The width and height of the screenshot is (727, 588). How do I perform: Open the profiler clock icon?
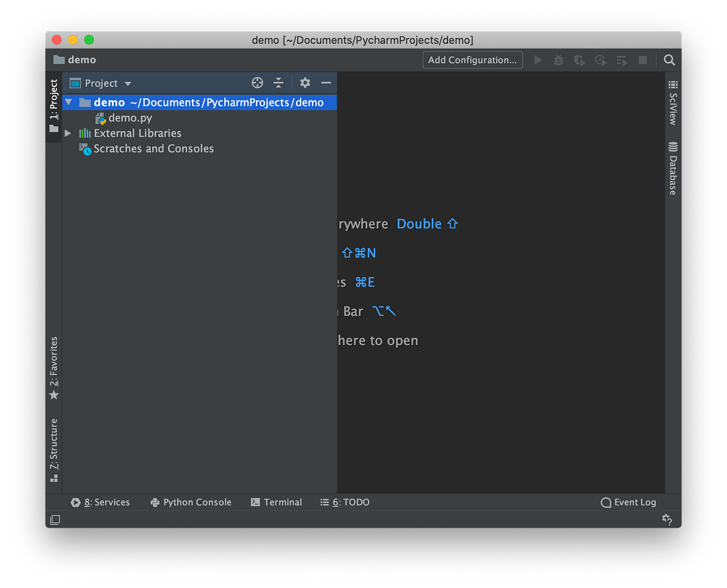coord(600,60)
